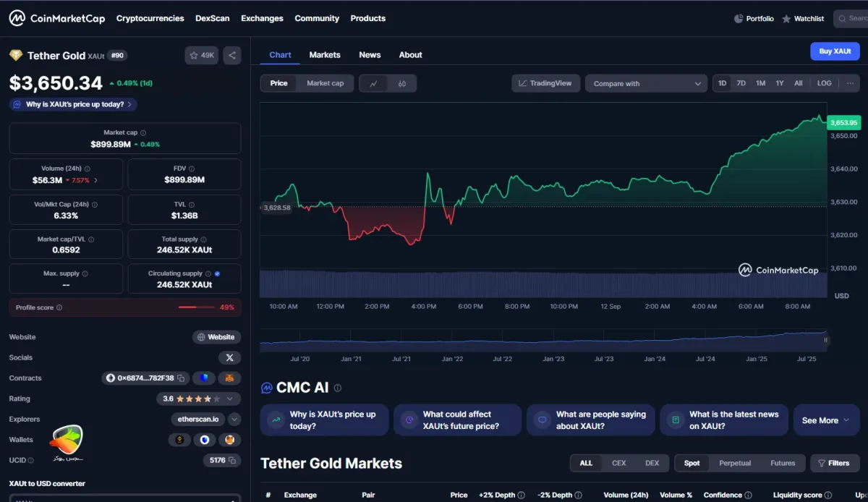Toggle chart to Market cap mode
This screenshot has width=868, height=502.
tap(325, 83)
